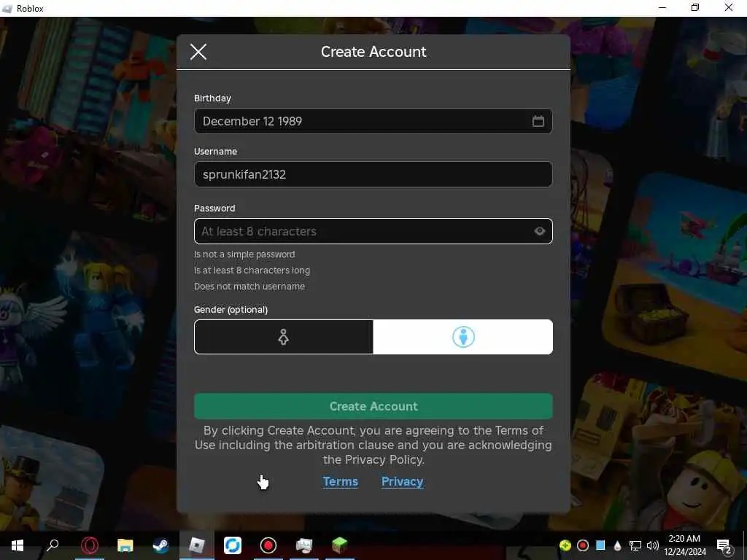Screen dimensions: 747x560
Task: Open the Windows Start menu
Action: [18, 545]
